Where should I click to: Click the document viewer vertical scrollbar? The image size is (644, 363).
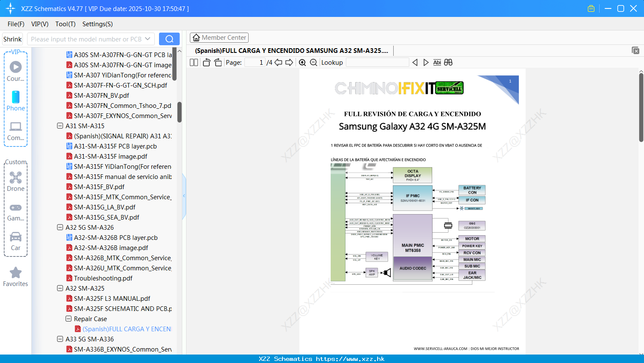(x=641, y=108)
